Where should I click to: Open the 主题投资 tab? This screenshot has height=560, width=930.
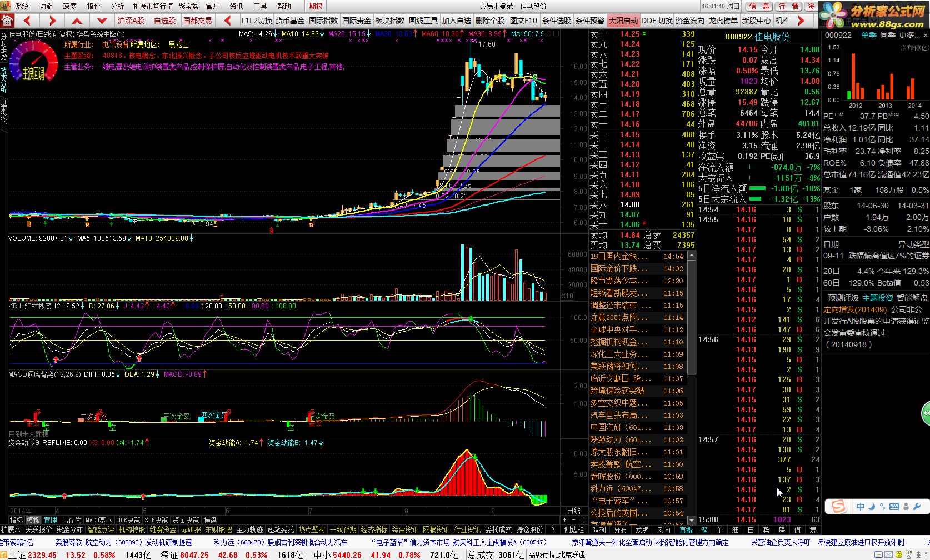coord(878,298)
